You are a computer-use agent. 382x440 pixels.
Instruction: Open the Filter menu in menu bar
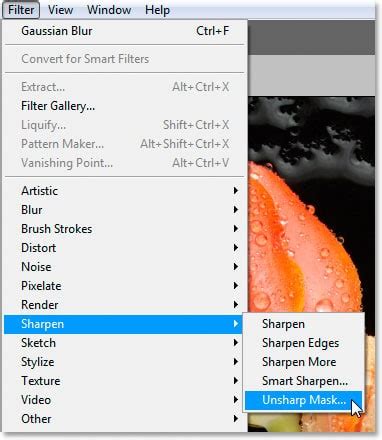[21, 10]
